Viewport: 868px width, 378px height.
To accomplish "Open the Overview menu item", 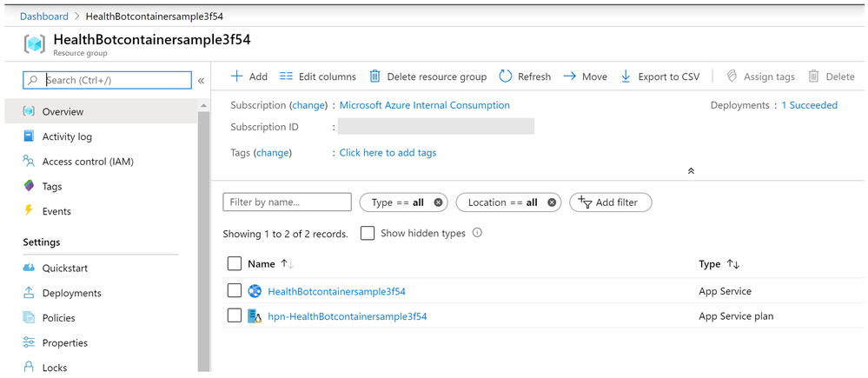I will tap(101, 111).
